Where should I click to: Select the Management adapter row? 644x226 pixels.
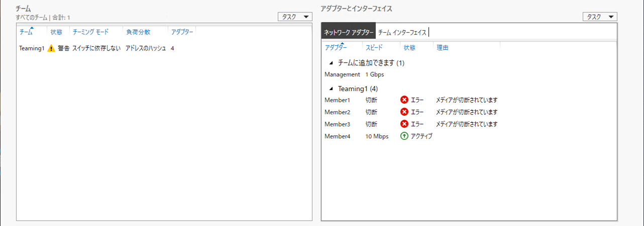click(x=469, y=74)
